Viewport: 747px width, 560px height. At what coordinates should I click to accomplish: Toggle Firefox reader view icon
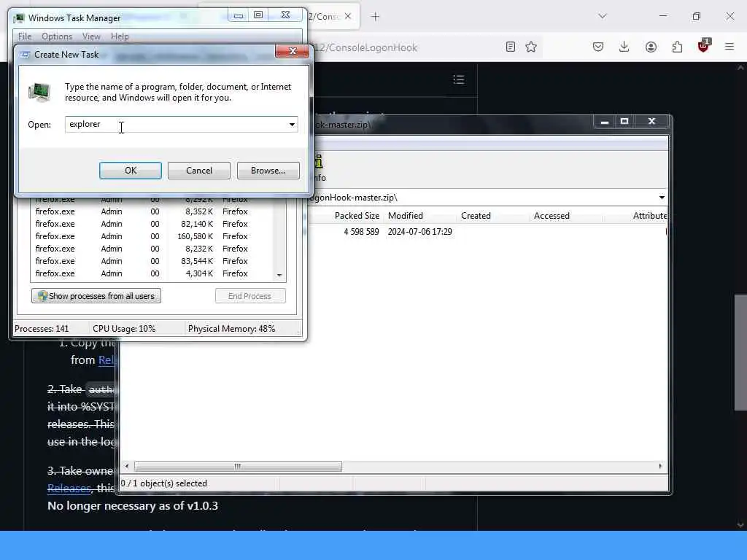[x=510, y=47]
